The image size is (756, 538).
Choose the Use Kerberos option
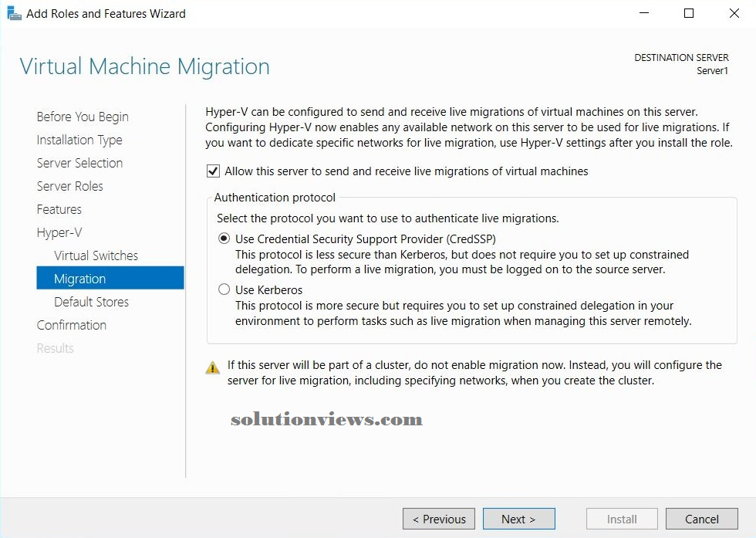click(224, 289)
